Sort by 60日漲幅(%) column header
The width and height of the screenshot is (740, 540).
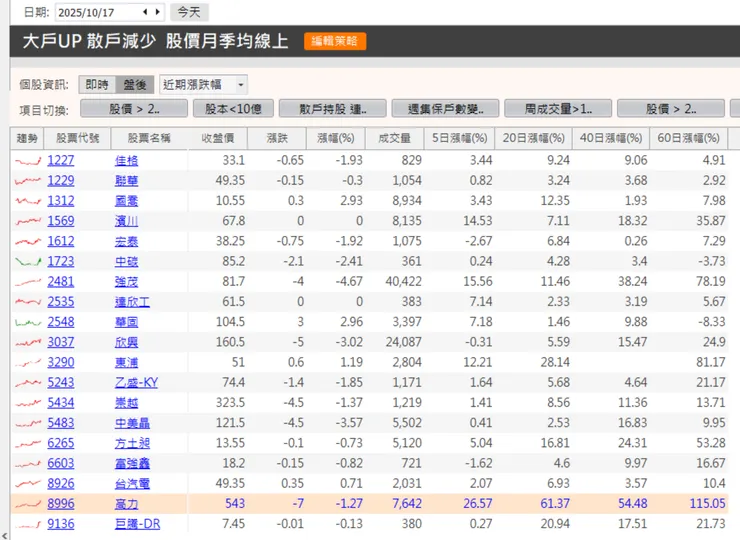688,138
